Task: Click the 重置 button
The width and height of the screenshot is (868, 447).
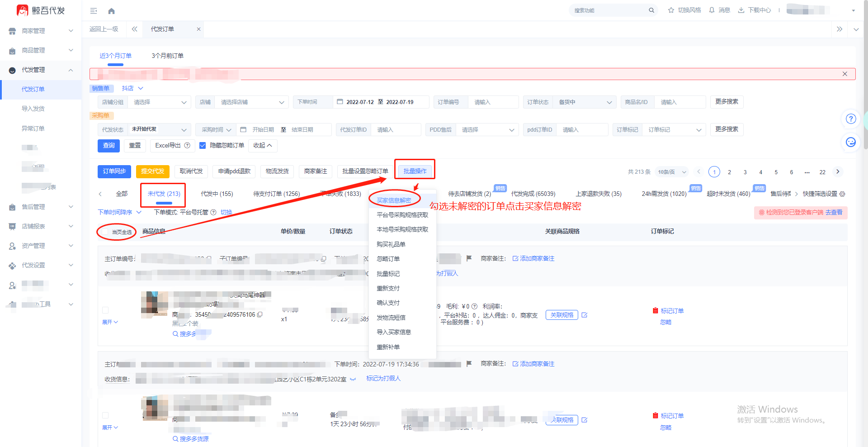Action: point(135,146)
